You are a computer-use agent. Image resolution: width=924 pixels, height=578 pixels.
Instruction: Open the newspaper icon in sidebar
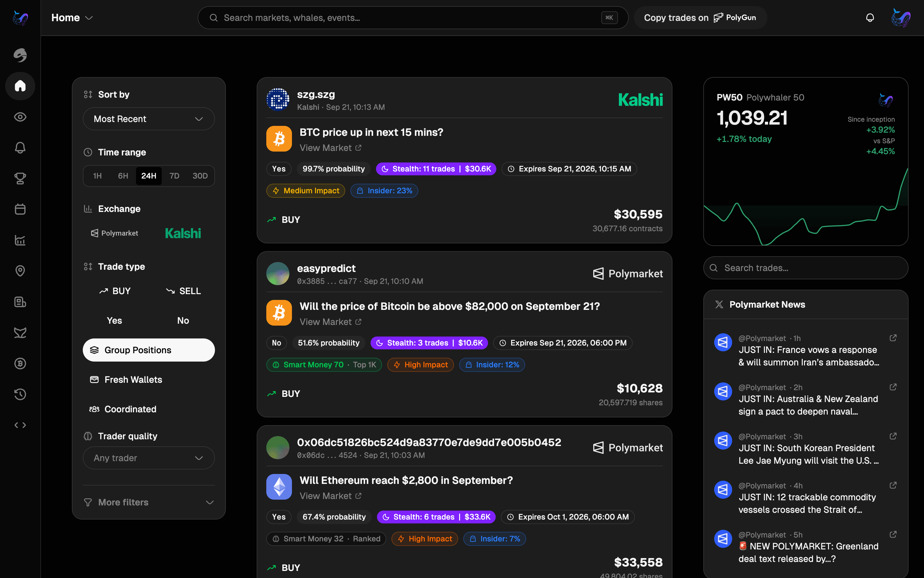click(20, 302)
